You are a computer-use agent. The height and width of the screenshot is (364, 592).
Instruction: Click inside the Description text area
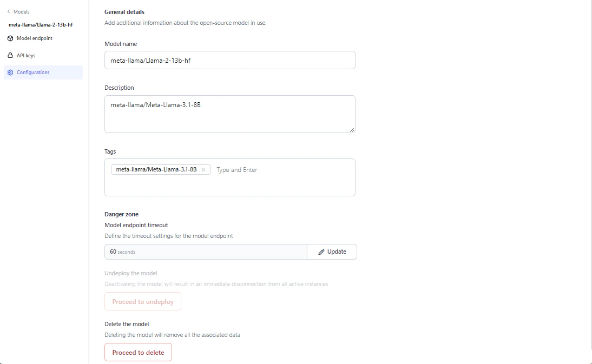click(229, 114)
